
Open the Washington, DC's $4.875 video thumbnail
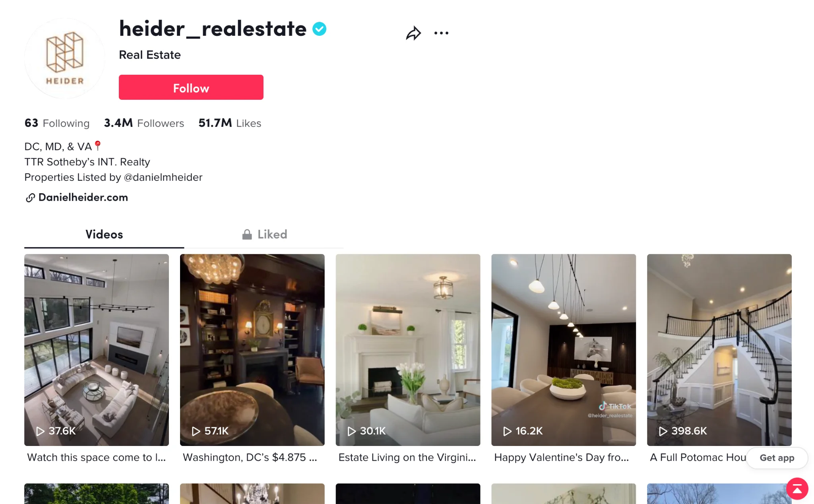[252, 350]
